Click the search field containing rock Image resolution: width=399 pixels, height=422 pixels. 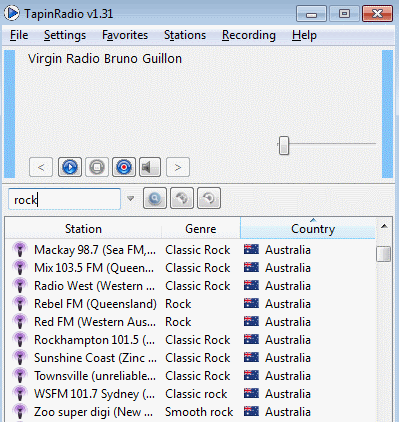64,199
